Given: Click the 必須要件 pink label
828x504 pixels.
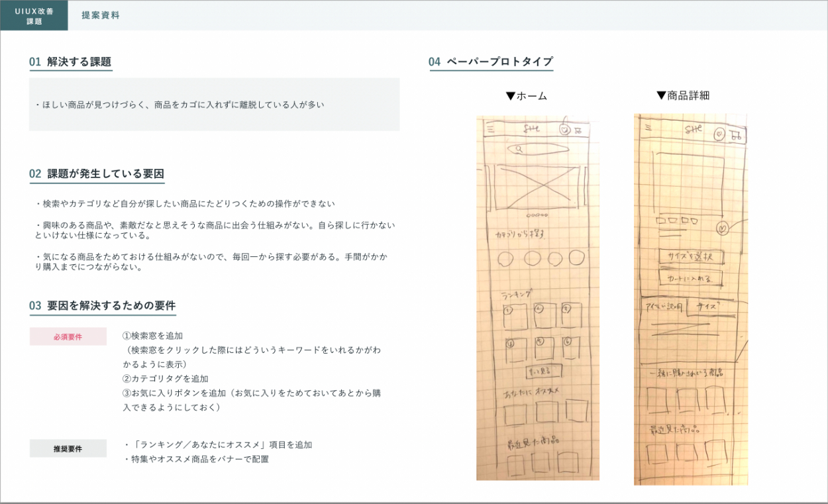Looking at the screenshot, I should (68, 336).
